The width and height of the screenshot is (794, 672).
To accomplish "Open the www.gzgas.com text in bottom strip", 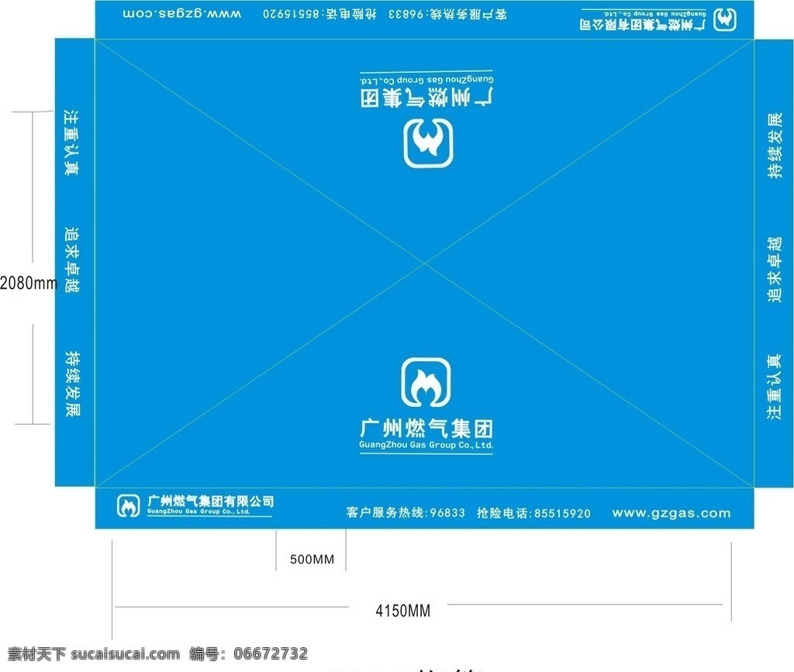I will click(671, 513).
